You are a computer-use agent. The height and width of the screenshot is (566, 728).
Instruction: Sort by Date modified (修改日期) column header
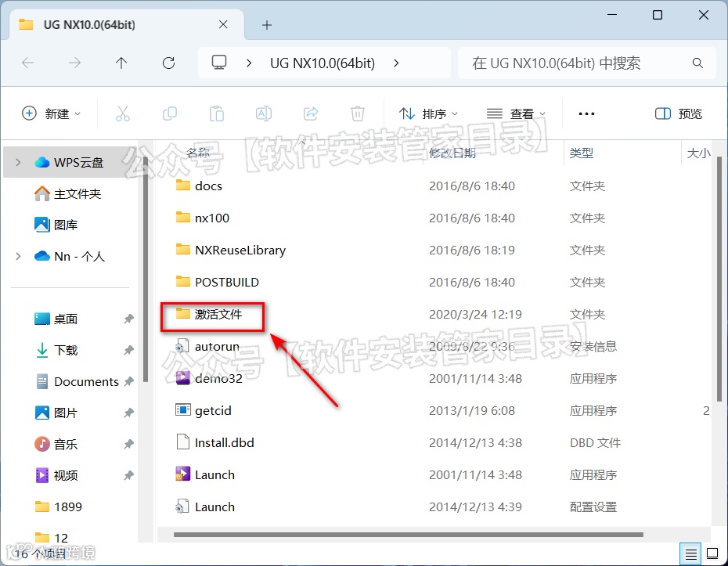click(452, 153)
